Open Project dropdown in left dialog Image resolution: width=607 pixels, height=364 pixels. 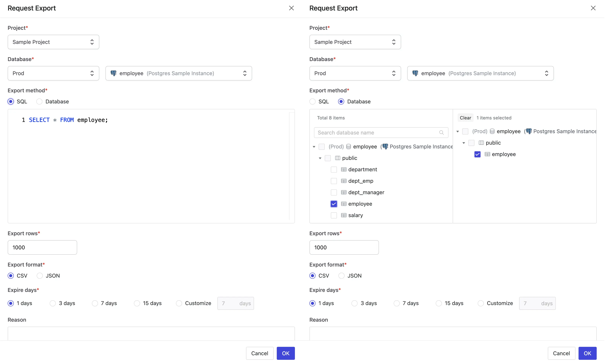[53, 42]
